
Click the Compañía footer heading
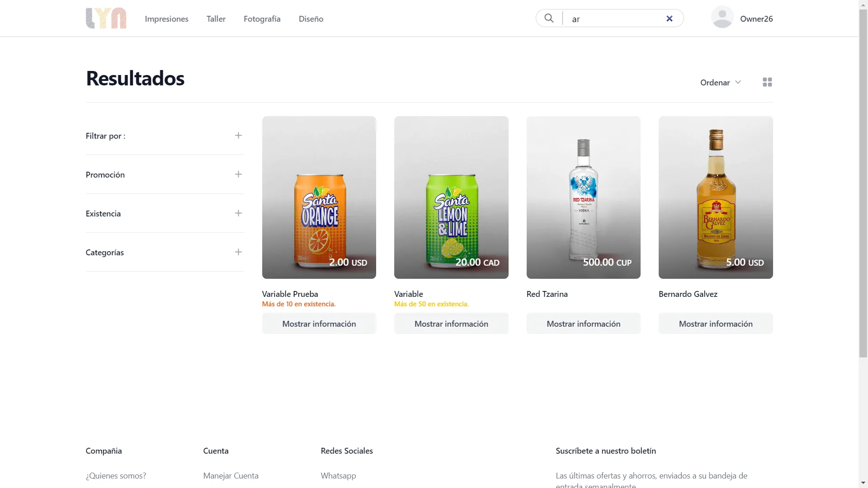point(104,450)
